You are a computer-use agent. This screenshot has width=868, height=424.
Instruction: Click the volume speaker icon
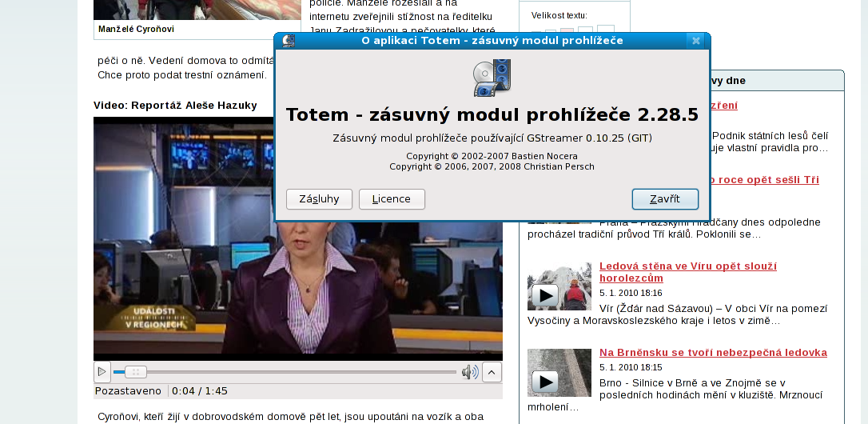click(470, 372)
